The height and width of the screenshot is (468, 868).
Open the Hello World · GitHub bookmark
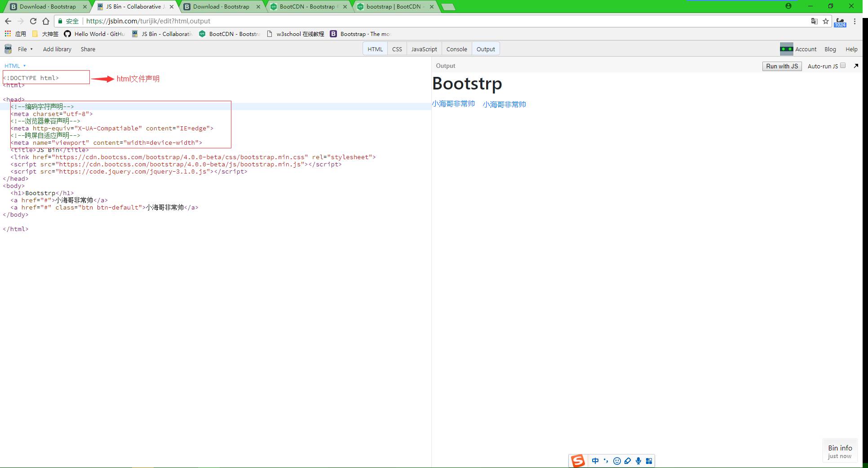(x=94, y=34)
